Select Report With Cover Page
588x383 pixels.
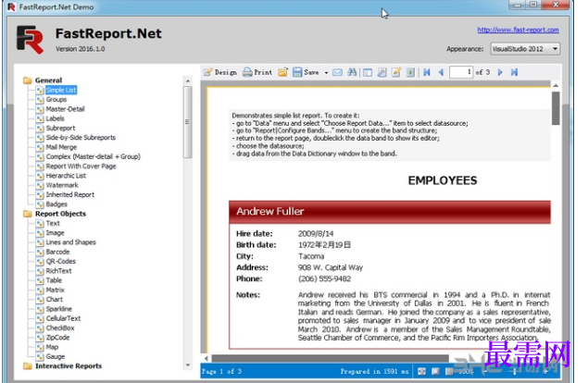[81, 166]
